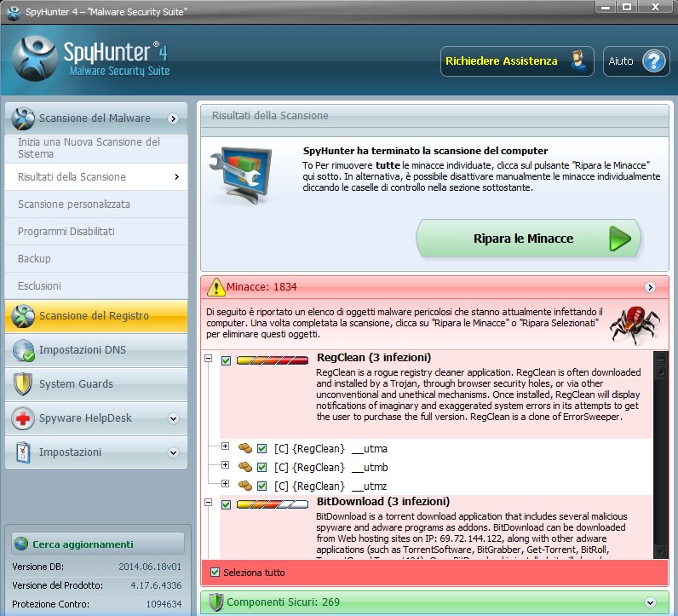Image resolution: width=678 pixels, height=616 pixels.
Task: Click the arrow at right of Minacce header
Action: pyautogui.click(x=650, y=287)
